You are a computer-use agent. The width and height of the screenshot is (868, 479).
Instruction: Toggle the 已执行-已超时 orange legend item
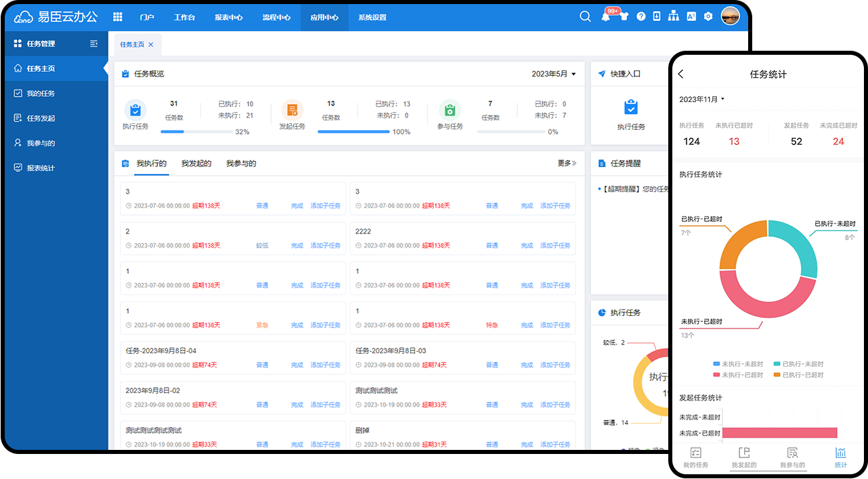(798, 375)
